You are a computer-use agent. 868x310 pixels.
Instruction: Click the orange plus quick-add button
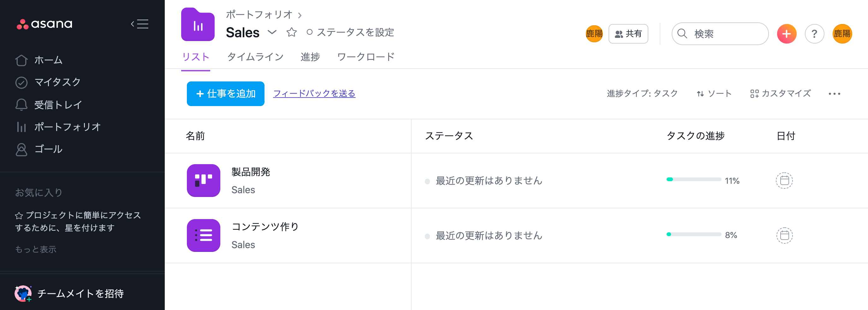click(x=786, y=34)
